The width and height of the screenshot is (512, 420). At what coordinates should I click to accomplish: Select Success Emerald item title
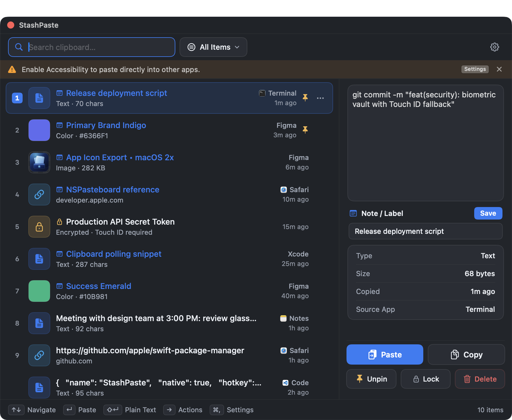coord(99,286)
